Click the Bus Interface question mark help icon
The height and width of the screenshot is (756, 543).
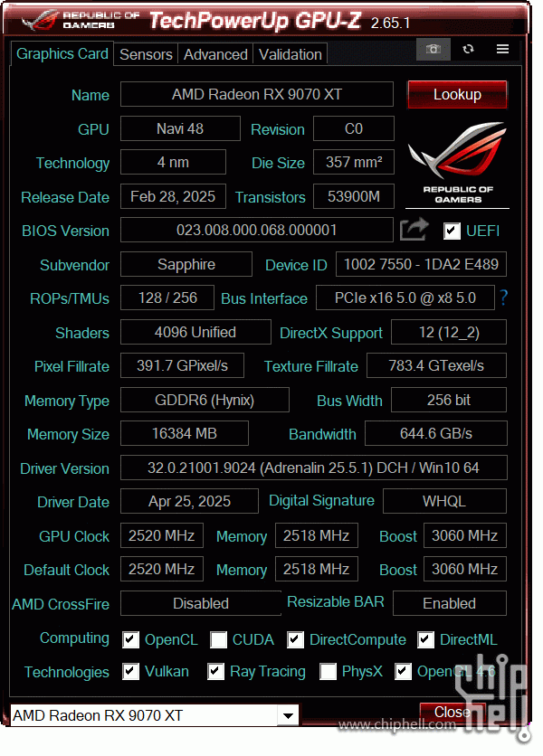503,298
